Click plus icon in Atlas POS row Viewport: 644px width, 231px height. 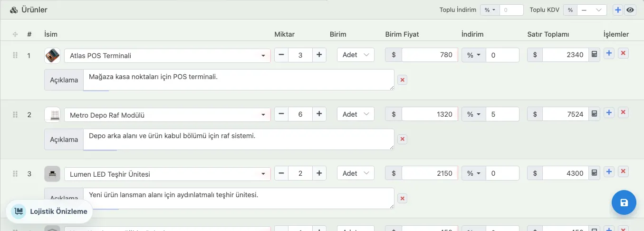click(609, 53)
